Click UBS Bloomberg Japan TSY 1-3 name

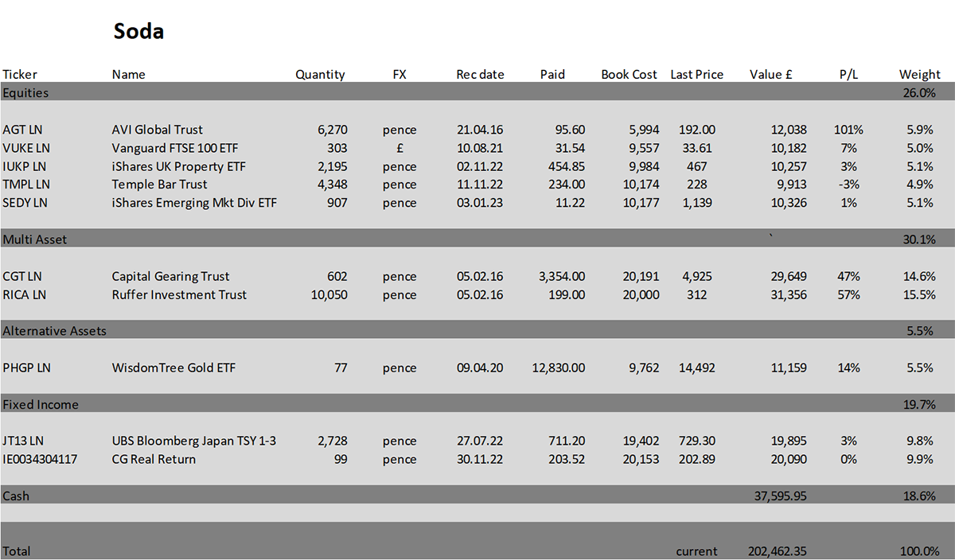click(x=194, y=441)
